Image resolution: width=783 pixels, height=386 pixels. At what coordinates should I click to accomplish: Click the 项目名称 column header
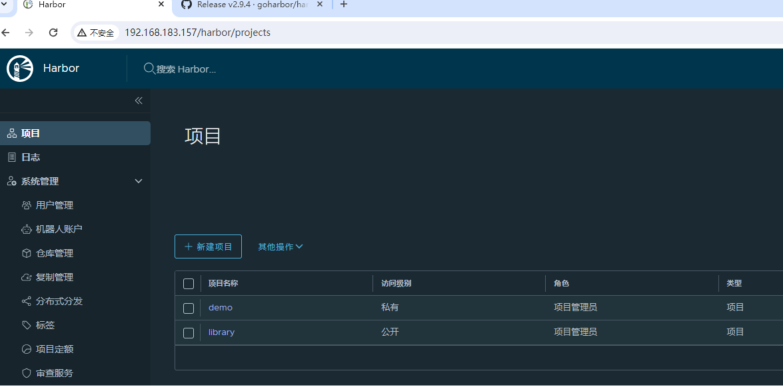(x=223, y=284)
